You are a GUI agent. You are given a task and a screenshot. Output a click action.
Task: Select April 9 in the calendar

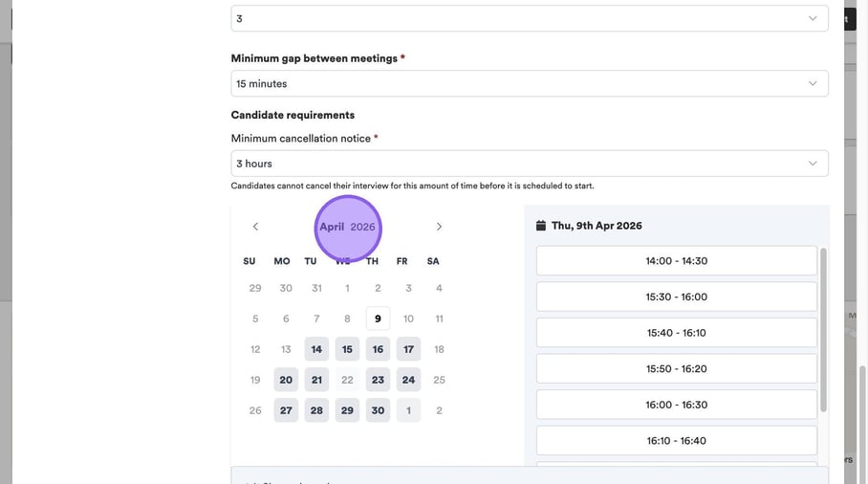(x=378, y=319)
